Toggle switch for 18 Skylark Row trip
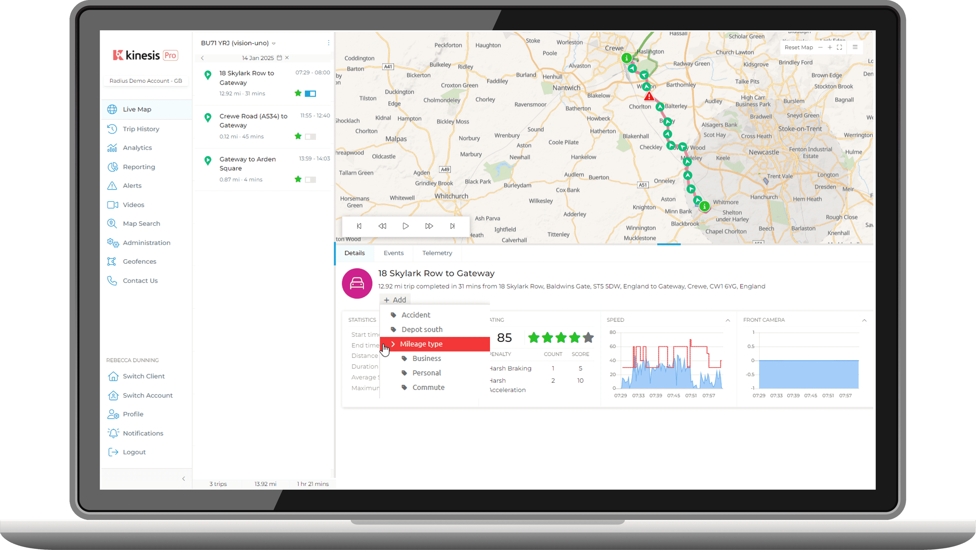Viewport: 980px width, 550px height. coord(310,94)
